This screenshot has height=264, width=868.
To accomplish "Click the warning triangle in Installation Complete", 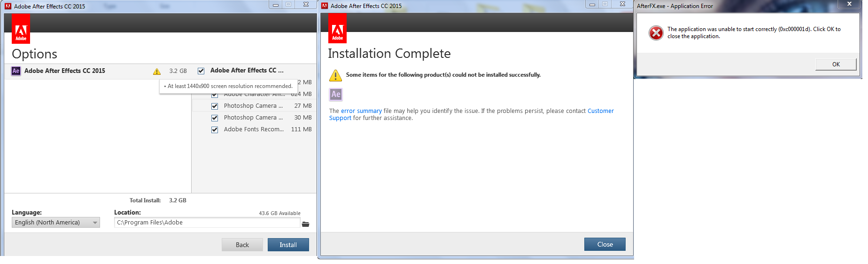I will pyautogui.click(x=335, y=75).
